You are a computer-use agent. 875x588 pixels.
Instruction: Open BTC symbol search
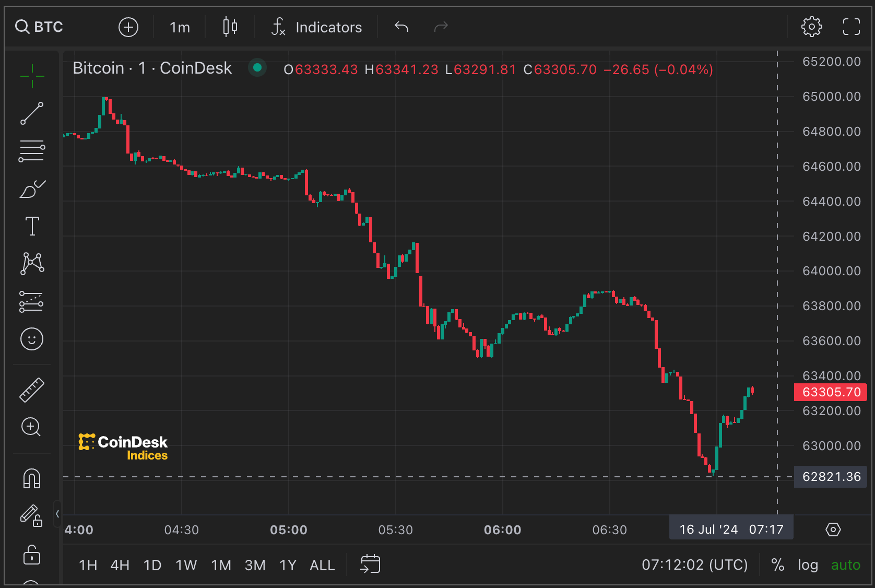click(x=39, y=27)
